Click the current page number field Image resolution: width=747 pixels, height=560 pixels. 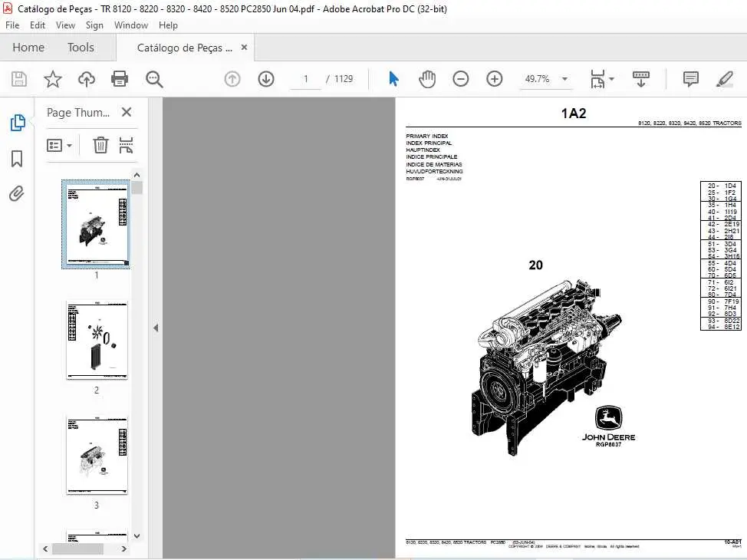tap(306, 79)
